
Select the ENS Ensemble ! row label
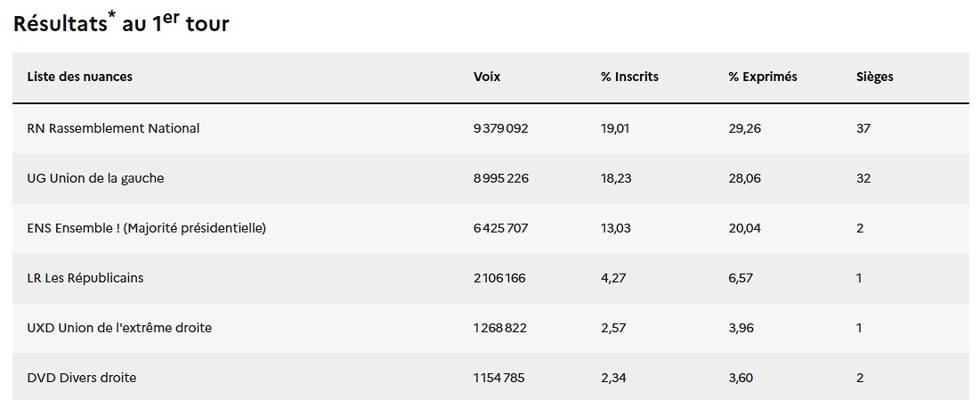pyautogui.click(x=147, y=228)
